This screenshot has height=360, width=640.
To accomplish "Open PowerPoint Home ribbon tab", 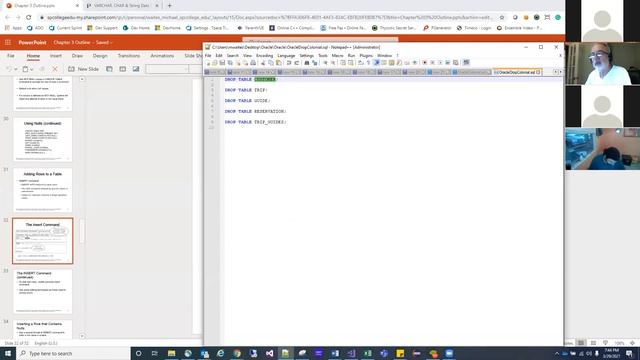I will [x=33, y=56].
